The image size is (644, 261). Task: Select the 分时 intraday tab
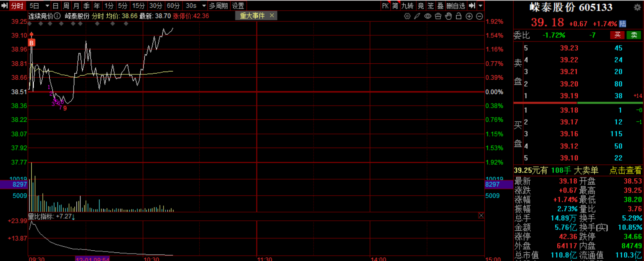17,6
